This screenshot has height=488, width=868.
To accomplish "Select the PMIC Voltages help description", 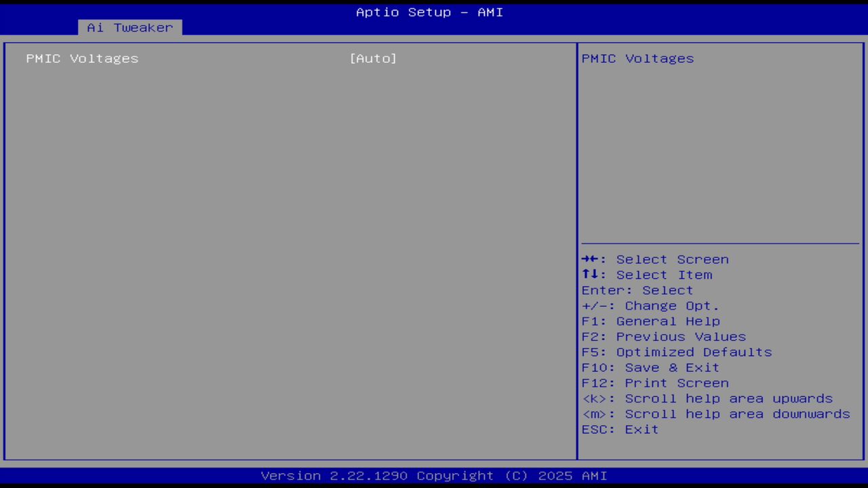I will tap(637, 58).
